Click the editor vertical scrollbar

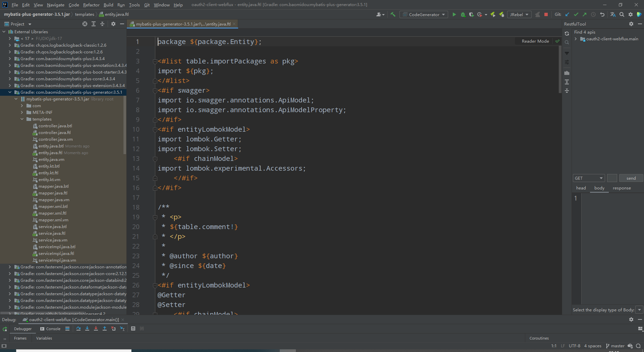click(560, 70)
